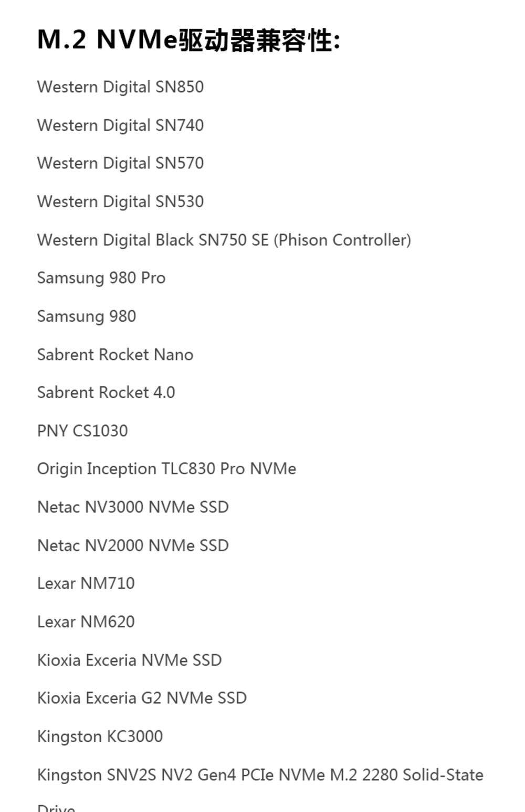Click the Western Digital SN530 text

[x=120, y=201]
